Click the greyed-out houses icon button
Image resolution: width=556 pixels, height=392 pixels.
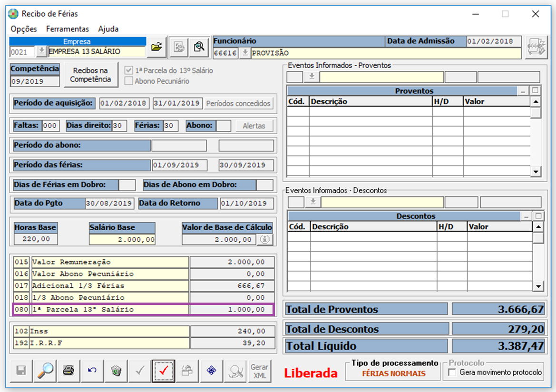coord(187,371)
